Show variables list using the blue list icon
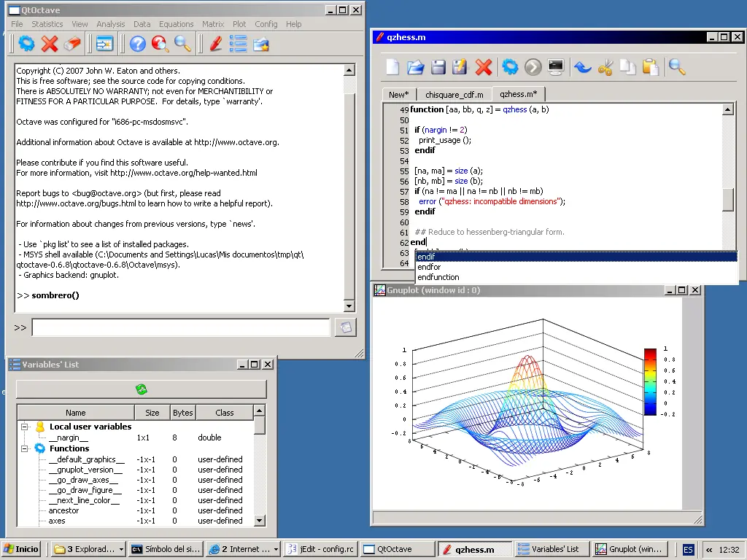The height and width of the screenshot is (560, 747). click(x=239, y=44)
